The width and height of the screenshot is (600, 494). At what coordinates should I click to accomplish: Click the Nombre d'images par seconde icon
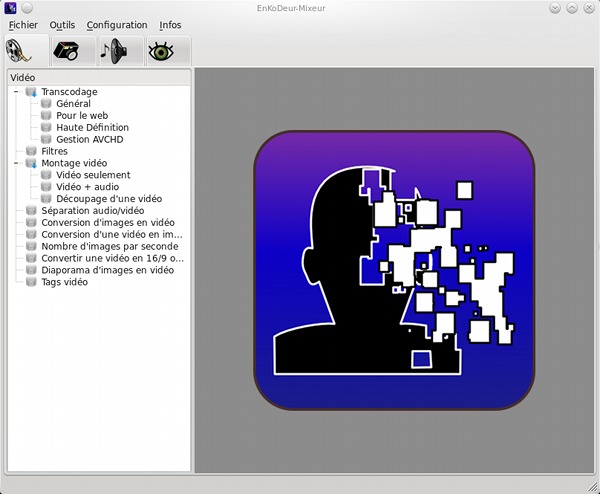click(x=31, y=246)
